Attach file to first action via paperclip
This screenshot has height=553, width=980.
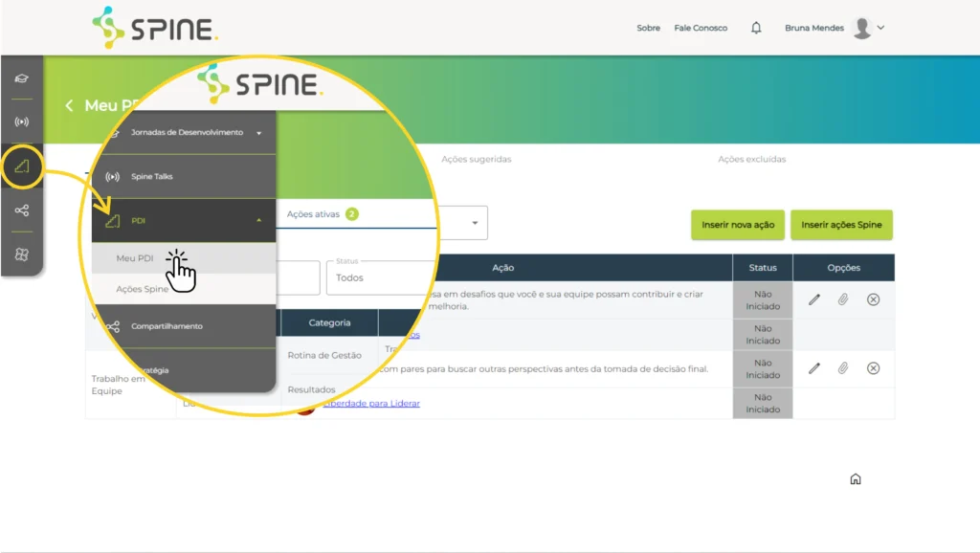click(843, 299)
